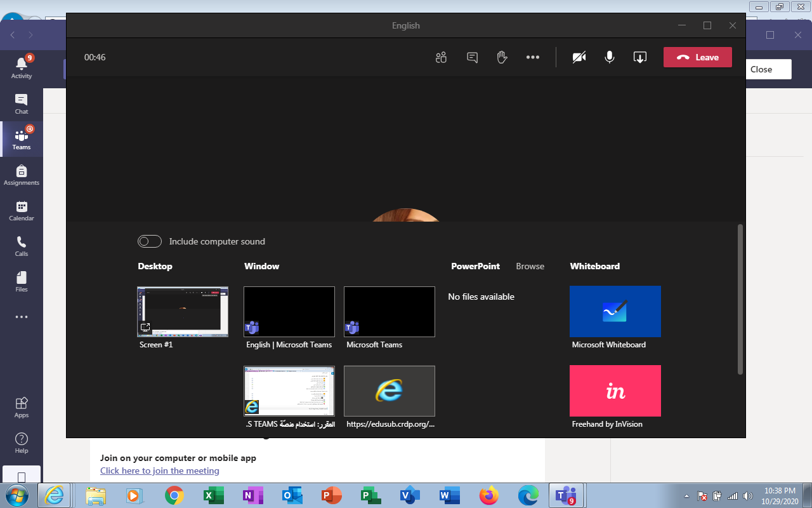
Task: Show hidden system tray icons
Action: pos(687,496)
